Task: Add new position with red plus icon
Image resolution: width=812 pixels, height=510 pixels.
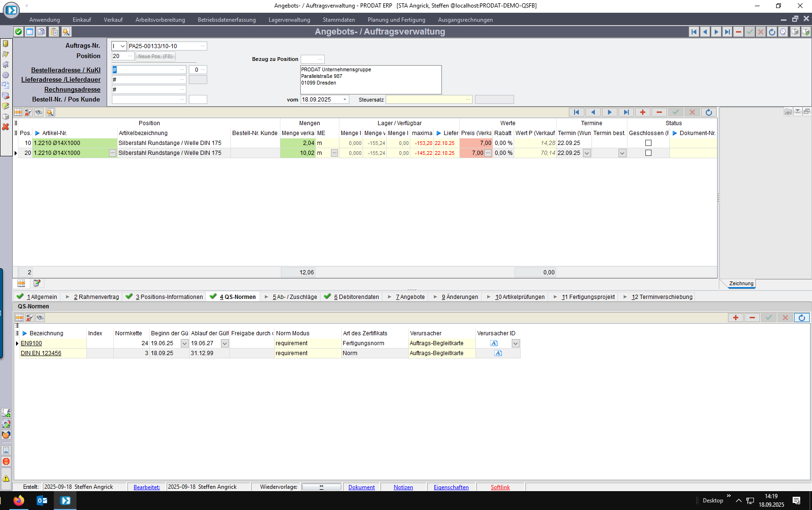Action: [x=643, y=112]
